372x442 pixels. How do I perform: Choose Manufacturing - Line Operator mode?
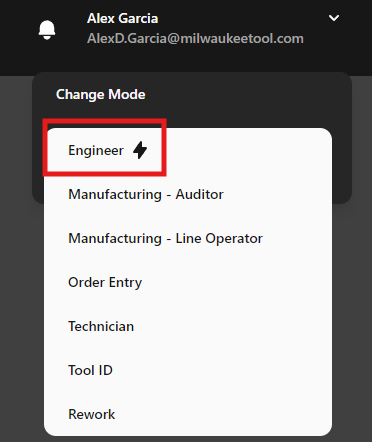tap(188, 238)
